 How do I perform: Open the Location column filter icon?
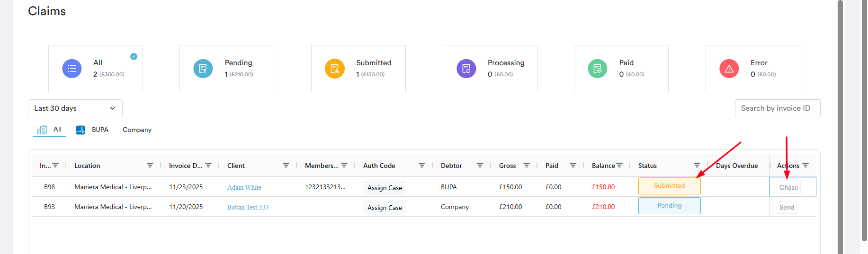(150, 165)
